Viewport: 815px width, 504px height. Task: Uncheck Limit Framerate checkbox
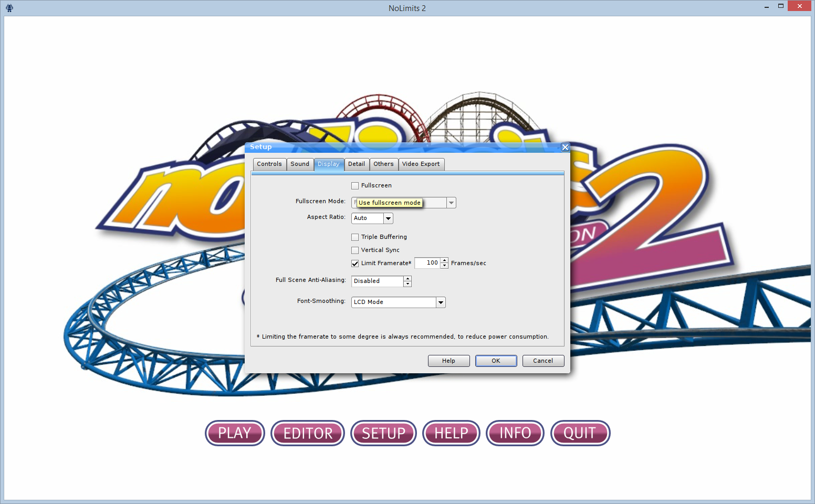[x=355, y=264]
